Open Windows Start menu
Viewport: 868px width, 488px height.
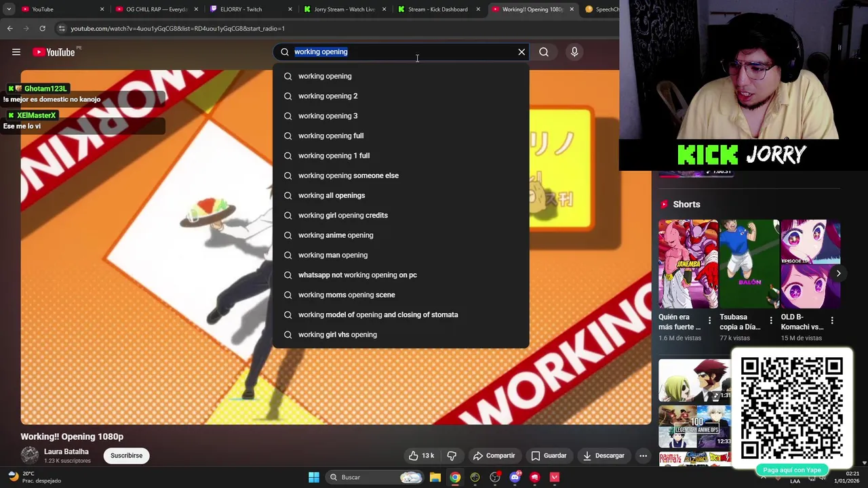coord(314,477)
